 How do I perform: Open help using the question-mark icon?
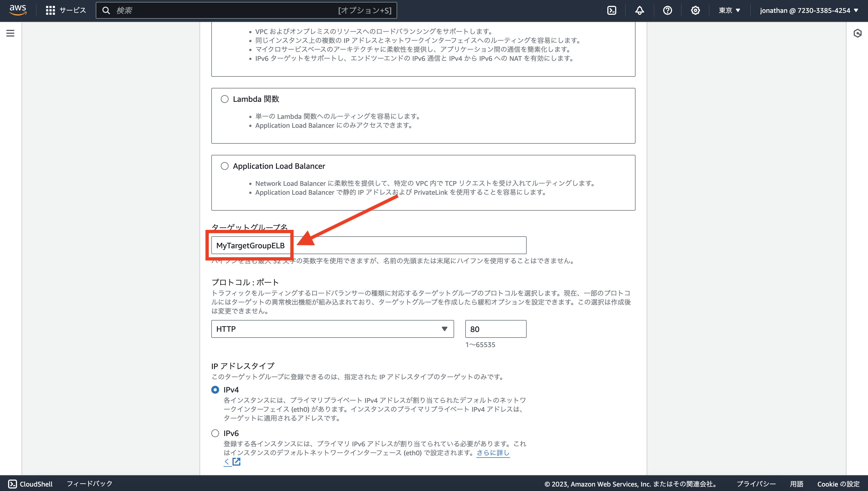point(667,10)
